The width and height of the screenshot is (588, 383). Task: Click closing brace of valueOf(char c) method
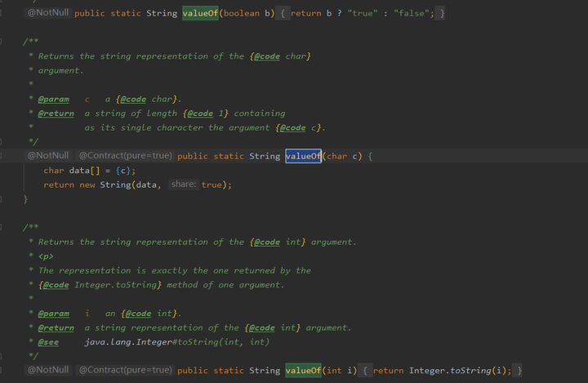click(x=25, y=199)
